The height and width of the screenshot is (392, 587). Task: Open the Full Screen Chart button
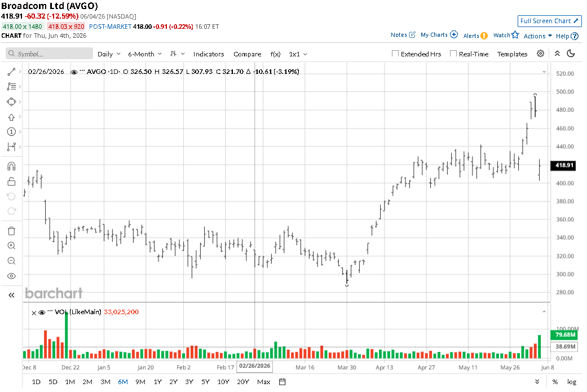pos(549,21)
